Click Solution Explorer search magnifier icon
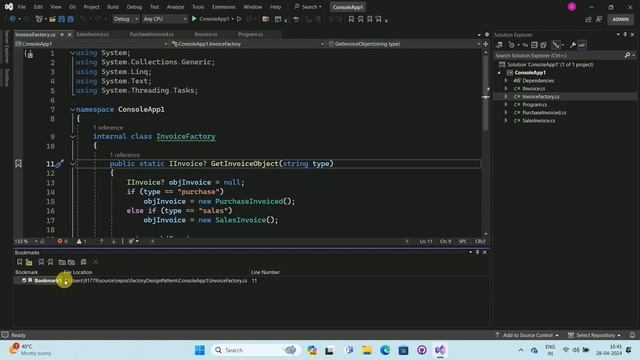This screenshot has height=360, width=640. pyautogui.click(x=627, y=55)
